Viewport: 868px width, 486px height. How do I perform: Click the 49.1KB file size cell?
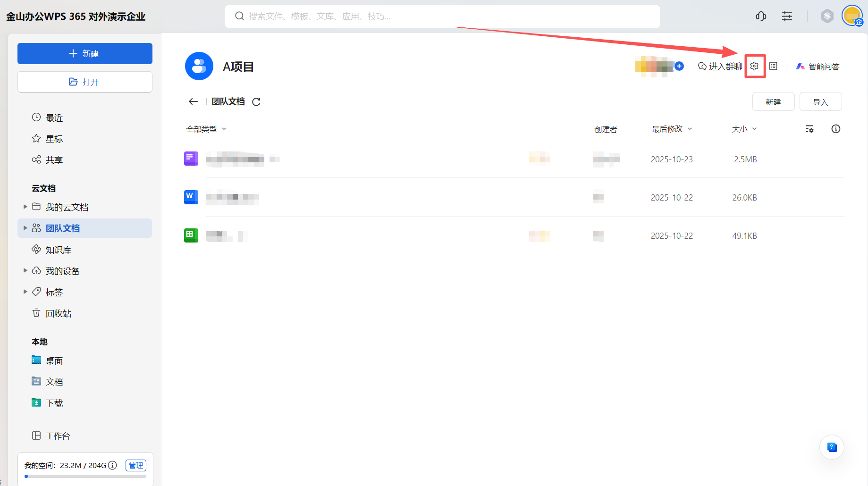[x=744, y=235]
